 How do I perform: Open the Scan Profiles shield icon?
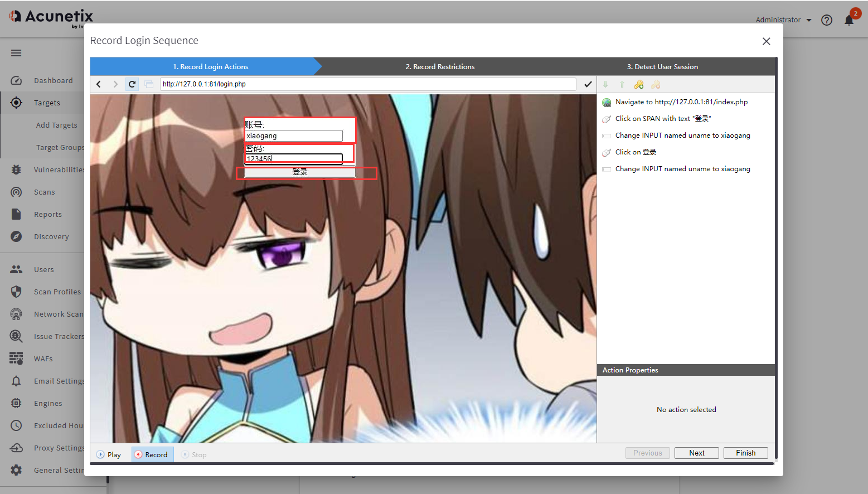tap(16, 292)
